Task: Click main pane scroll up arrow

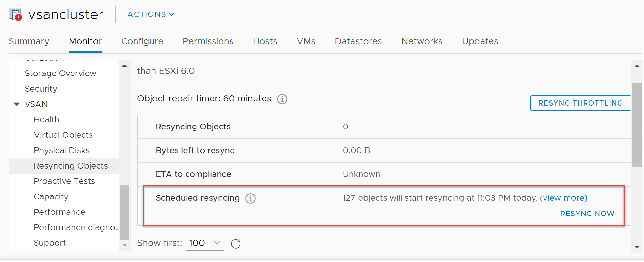Action: 637,66
